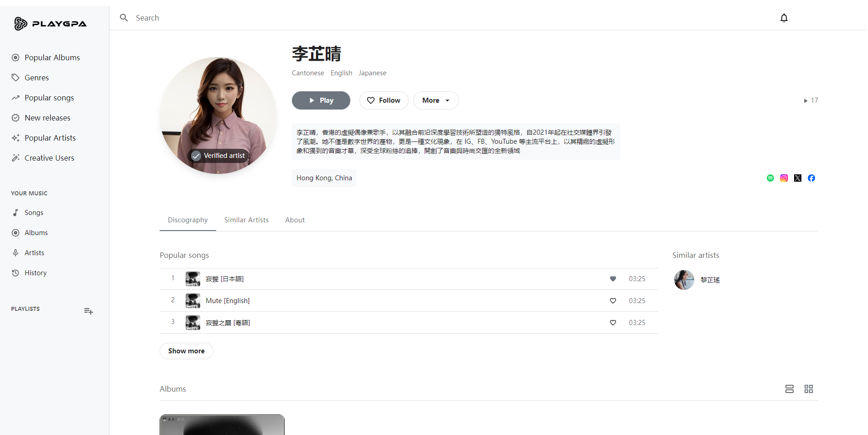Switch to Discography tab
Image resolution: width=868 pixels, height=435 pixels.
coord(188,220)
